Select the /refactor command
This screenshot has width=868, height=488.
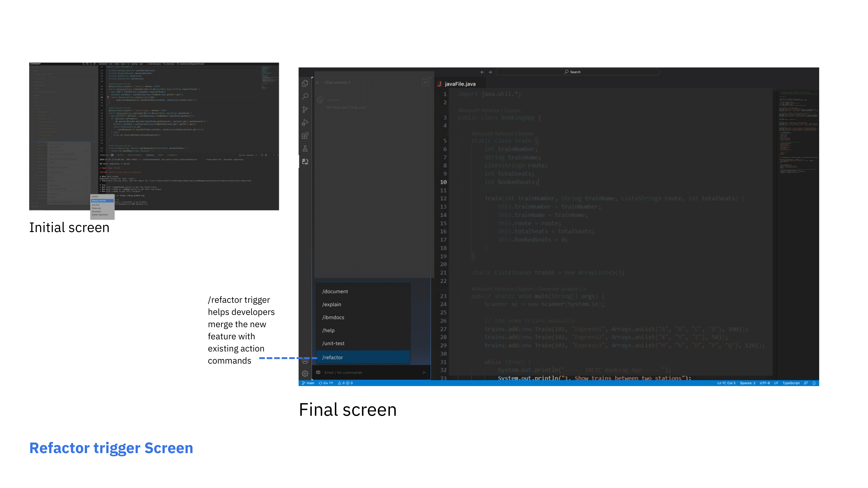(363, 357)
